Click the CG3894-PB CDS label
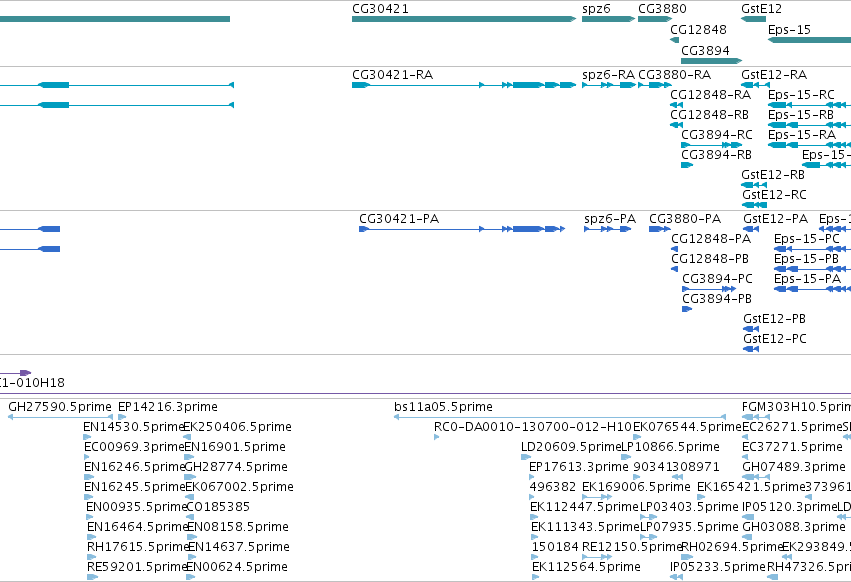851x582 pixels. point(717,299)
